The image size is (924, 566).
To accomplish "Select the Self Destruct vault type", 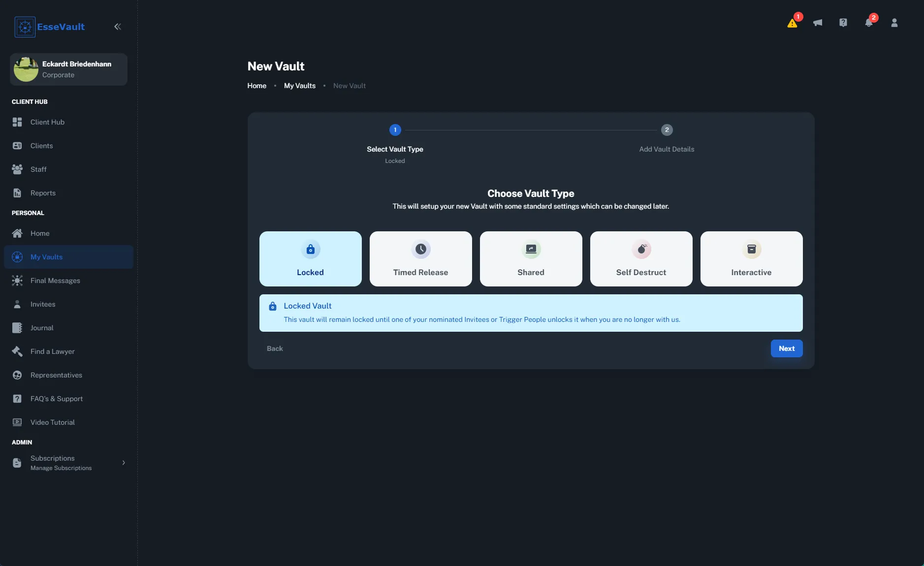I will coord(641,259).
